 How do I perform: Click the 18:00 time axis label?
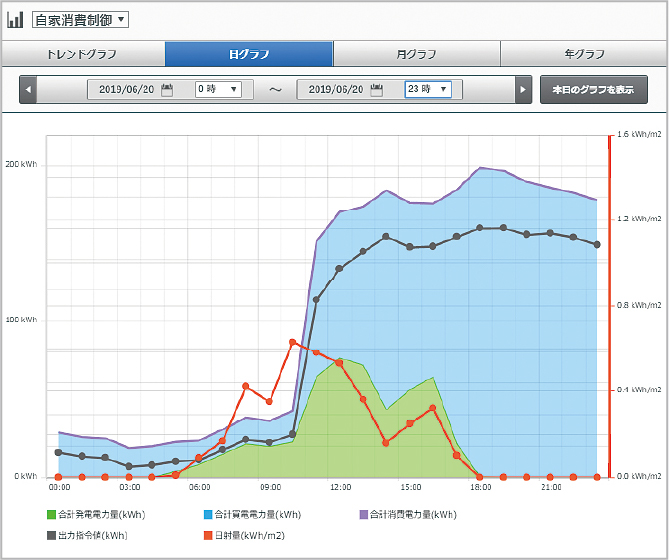pyautogui.click(x=481, y=487)
